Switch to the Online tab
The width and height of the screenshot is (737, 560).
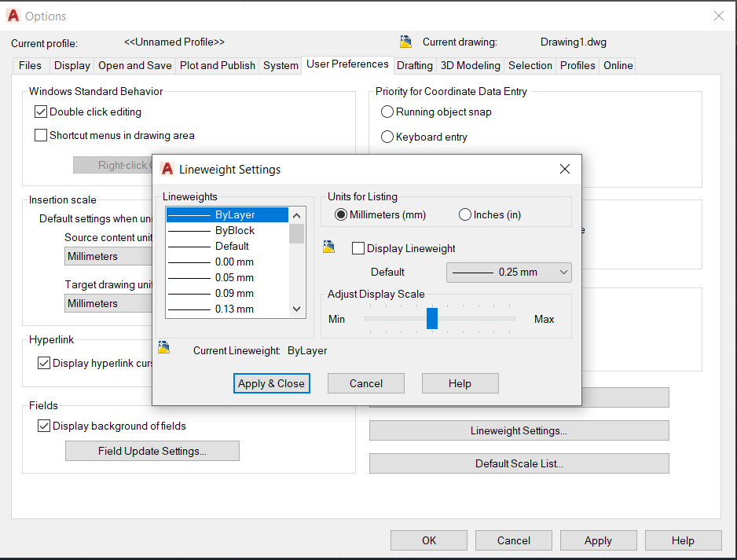pyautogui.click(x=618, y=65)
